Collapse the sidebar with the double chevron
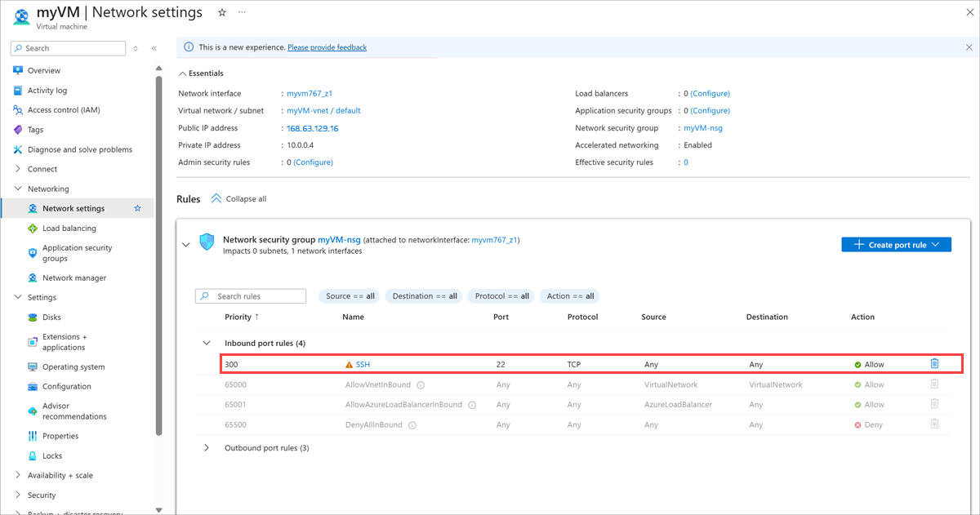This screenshot has width=980, height=515. tap(154, 49)
